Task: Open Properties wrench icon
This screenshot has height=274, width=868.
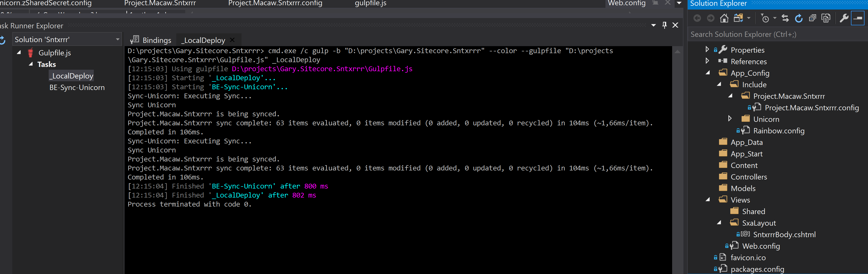Action: (844, 18)
